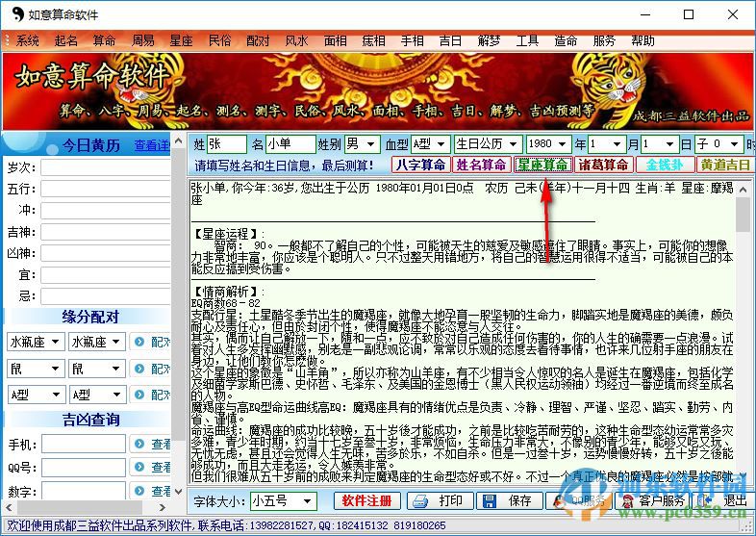
Task: Click the 星座算命 button
Action: 542,165
